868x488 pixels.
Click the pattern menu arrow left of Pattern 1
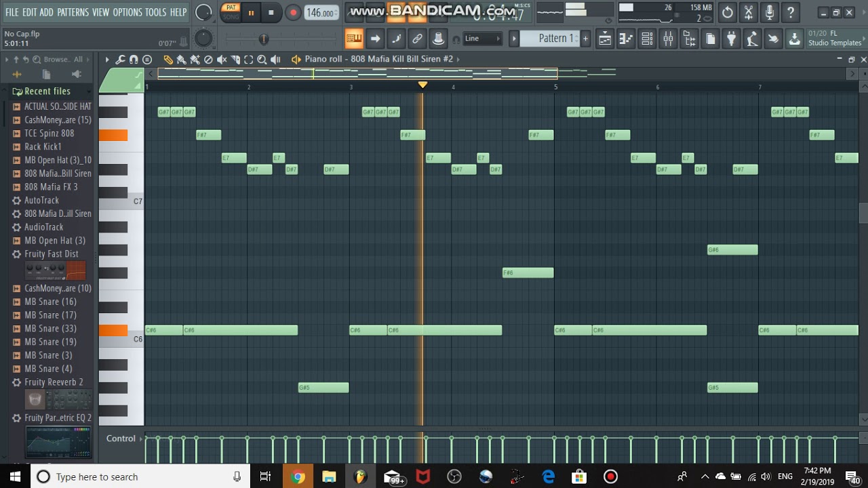514,39
